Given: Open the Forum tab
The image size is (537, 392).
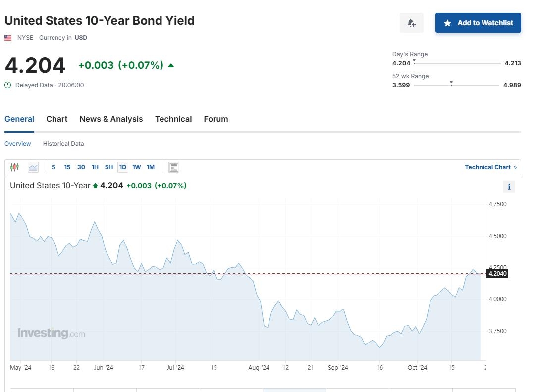Looking at the screenshot, I should pos(216,119).
